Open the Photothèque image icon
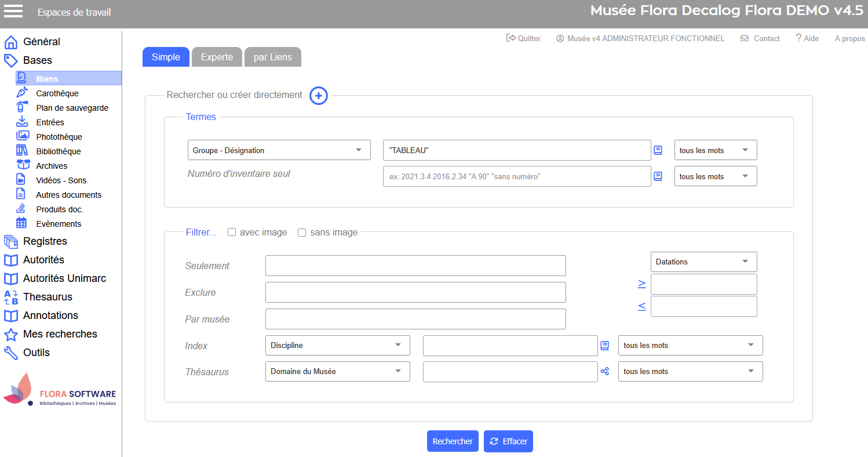Image resolution: width=868 pixels, height=457 pixels. tap(22, 136)
